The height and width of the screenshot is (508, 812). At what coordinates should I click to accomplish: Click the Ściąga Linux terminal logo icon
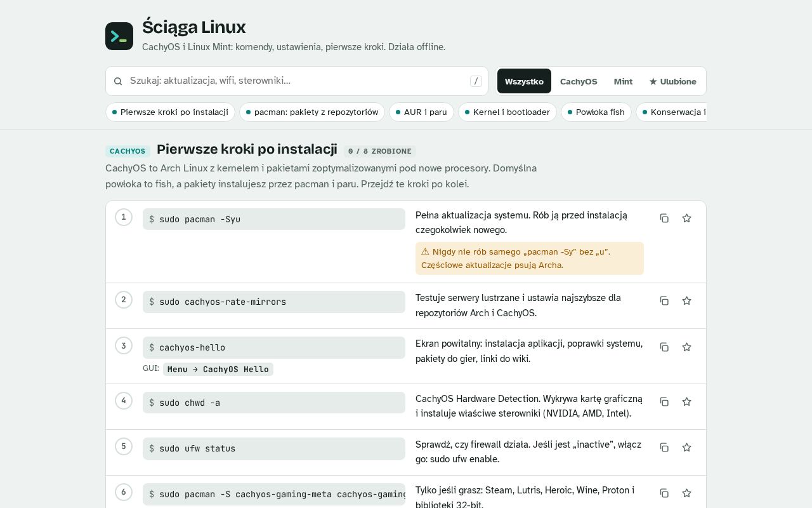119,36
